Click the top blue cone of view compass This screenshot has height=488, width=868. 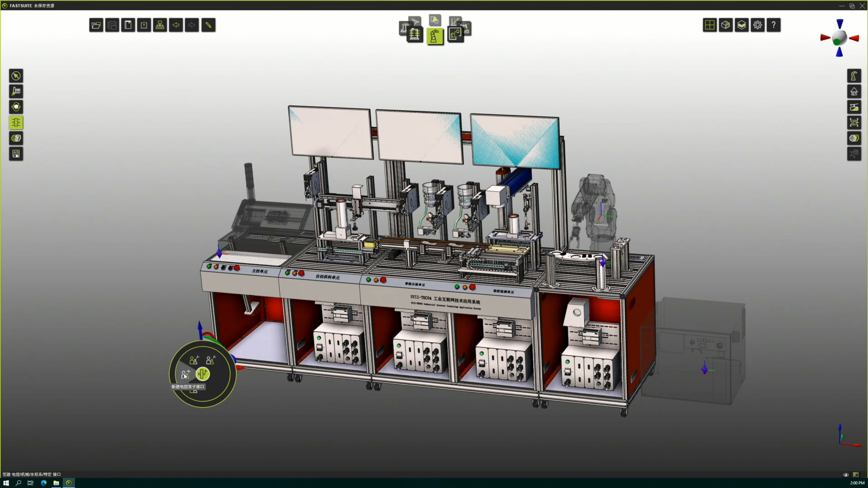pyautogui.click(x=840, y=24)
